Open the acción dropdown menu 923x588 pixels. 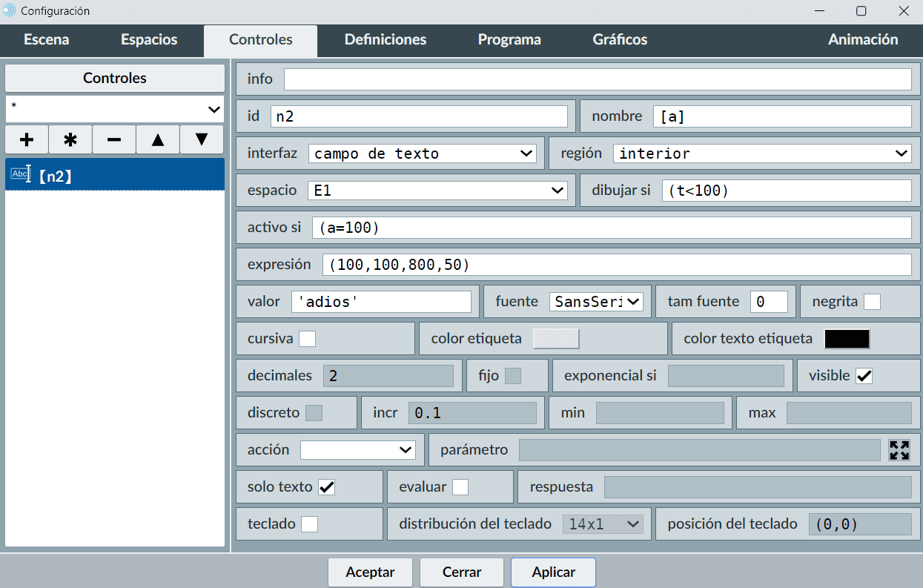point(357,450)
